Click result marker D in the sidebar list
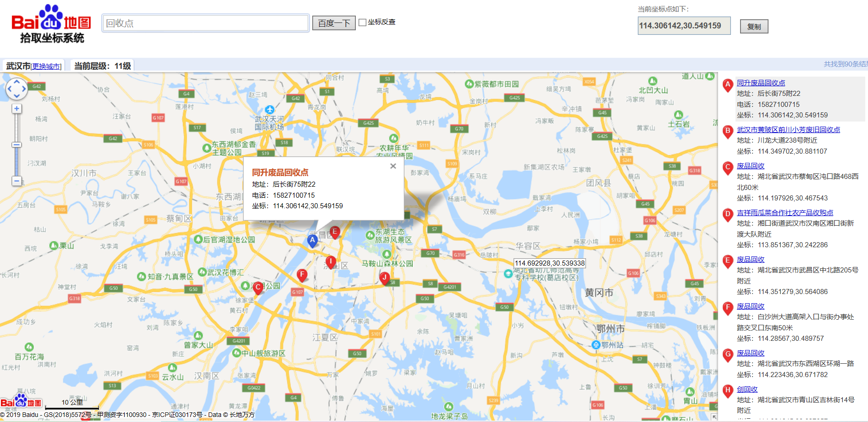Image resolution: width=868 pixels, height=422 pixels. tap(728, 215)
